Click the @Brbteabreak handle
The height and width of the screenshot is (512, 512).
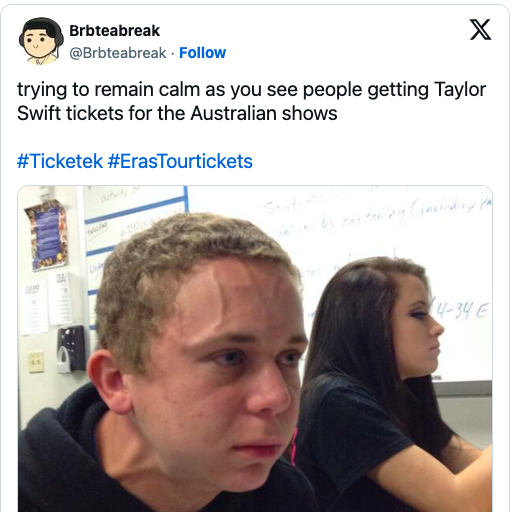pyautogui.click(x=118, y=53)
